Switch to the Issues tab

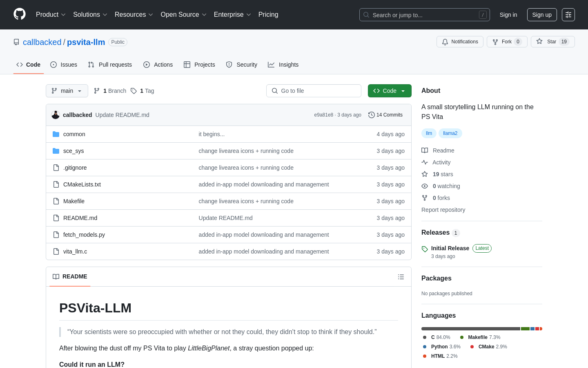(x=64, y=65)
